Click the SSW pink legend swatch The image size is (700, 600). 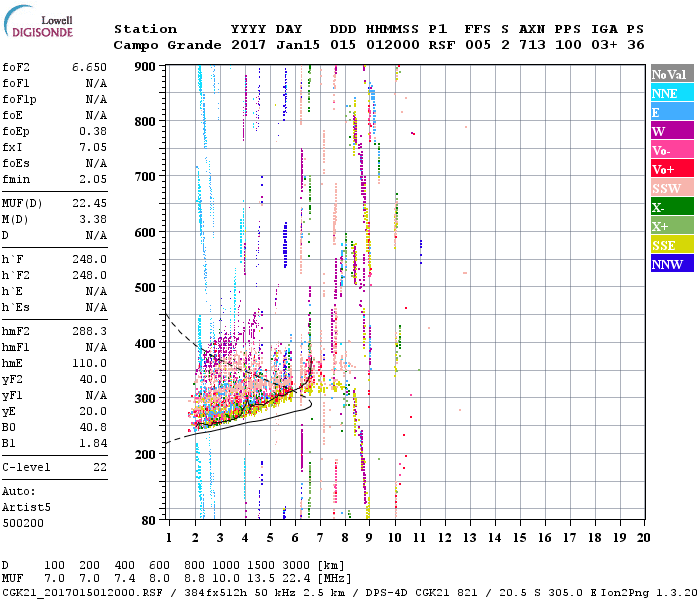point(671,188)
